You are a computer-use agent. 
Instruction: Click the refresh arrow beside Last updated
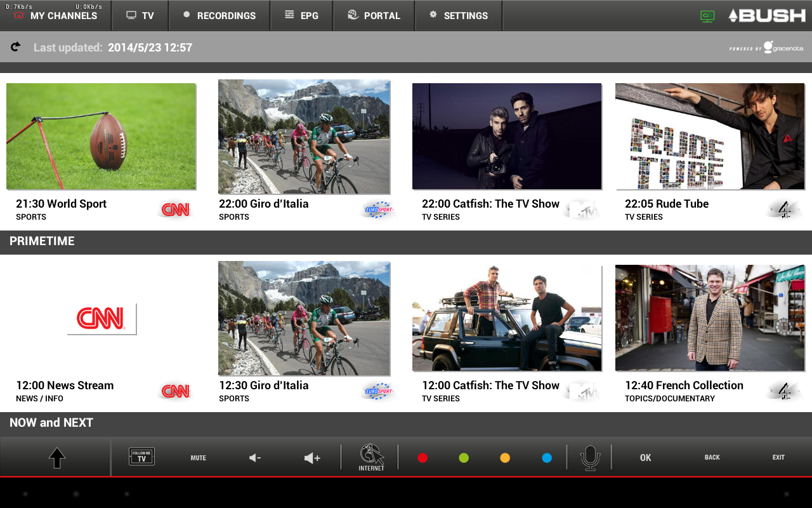[16, 47]
